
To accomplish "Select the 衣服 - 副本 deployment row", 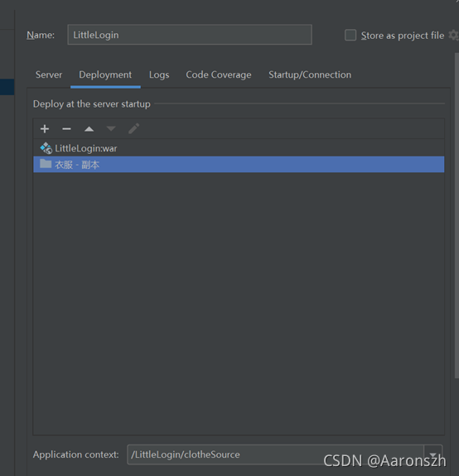I will 239,164.
